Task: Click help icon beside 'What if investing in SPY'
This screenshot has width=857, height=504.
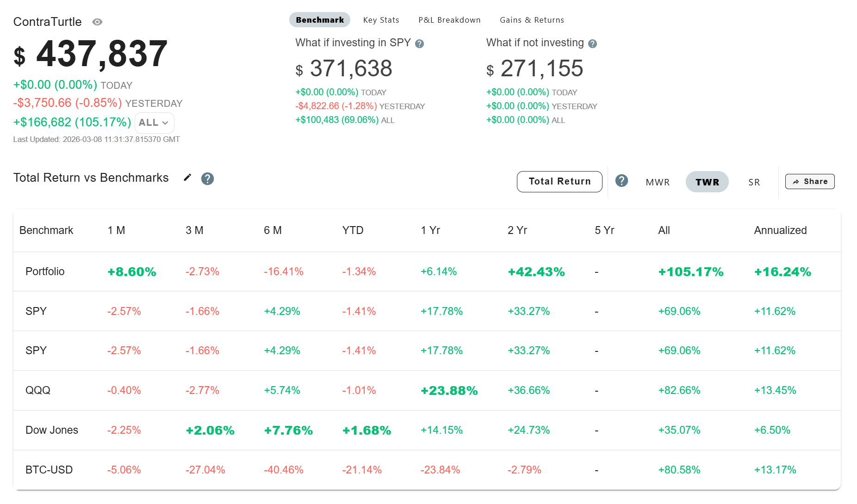Action: (x=419, y=44)
